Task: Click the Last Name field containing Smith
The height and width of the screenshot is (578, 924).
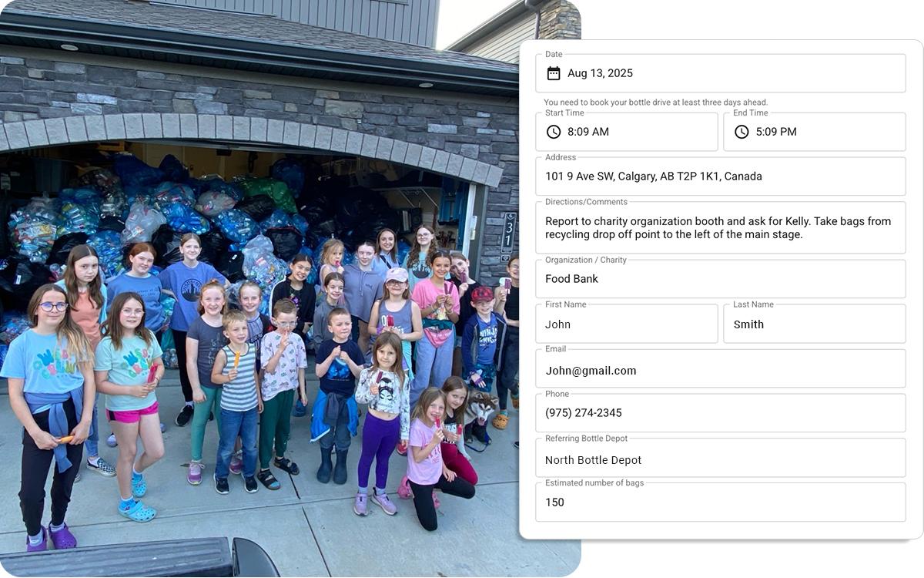Action: click(815, 324)
